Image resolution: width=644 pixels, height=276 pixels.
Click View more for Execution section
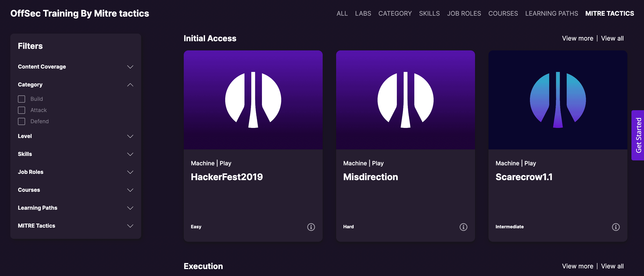[x=577, y=266]
